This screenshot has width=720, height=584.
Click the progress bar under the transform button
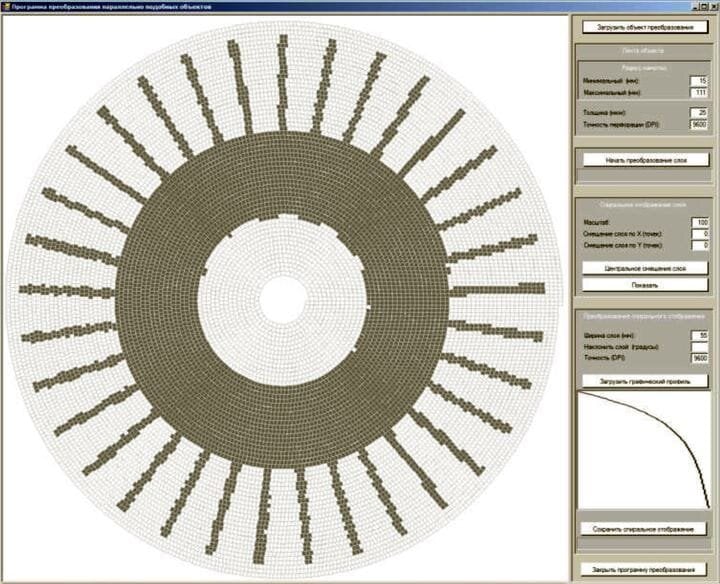(x=644, y=176)
